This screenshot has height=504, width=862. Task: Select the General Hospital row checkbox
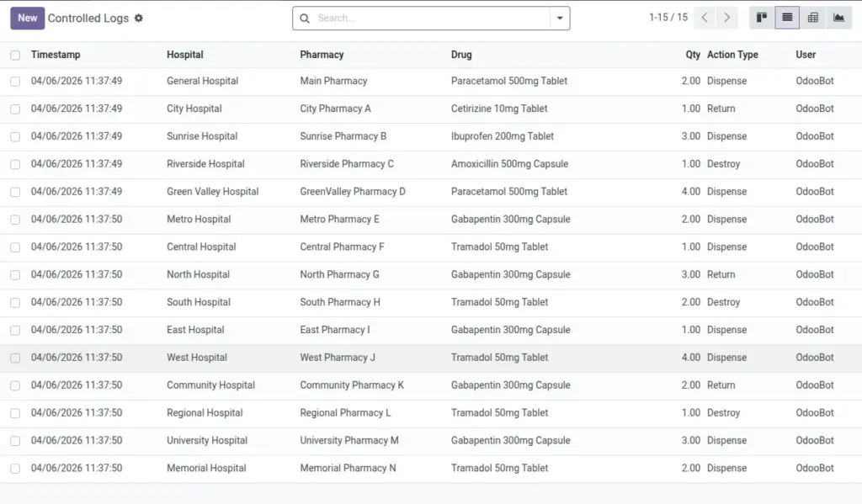point(15,82)
